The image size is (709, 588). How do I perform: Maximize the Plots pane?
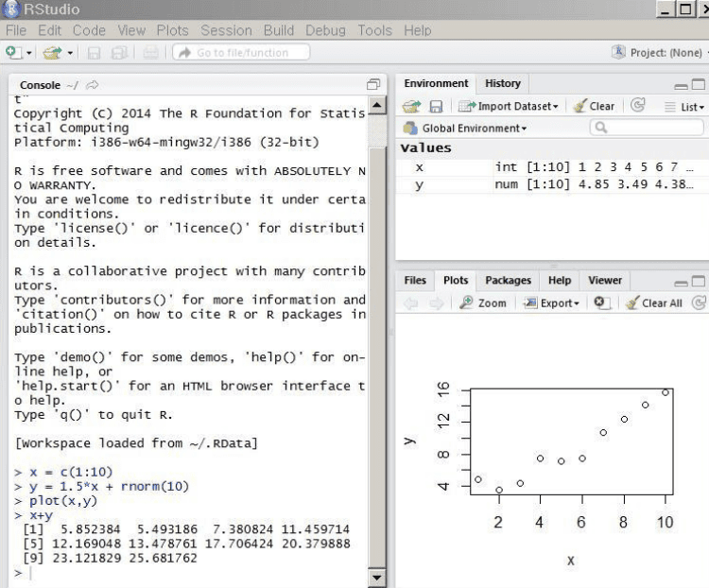pyautogui.click(x=699, y=282)
